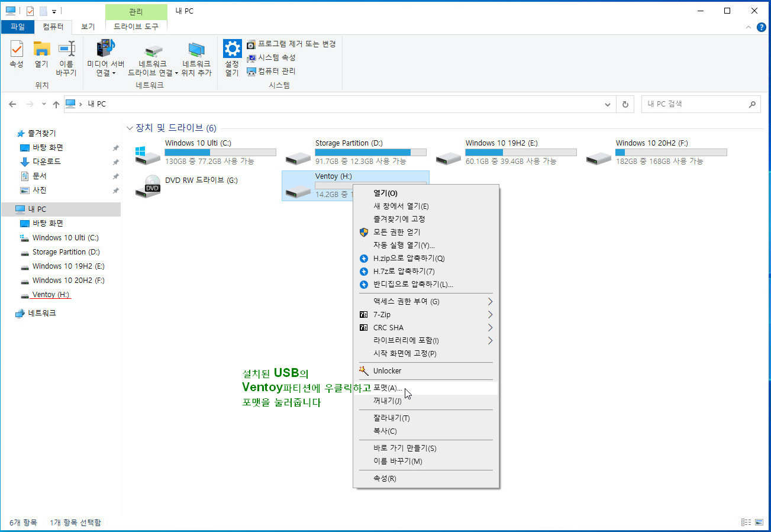Choose Unlocker in context menu

click(426, 370)
